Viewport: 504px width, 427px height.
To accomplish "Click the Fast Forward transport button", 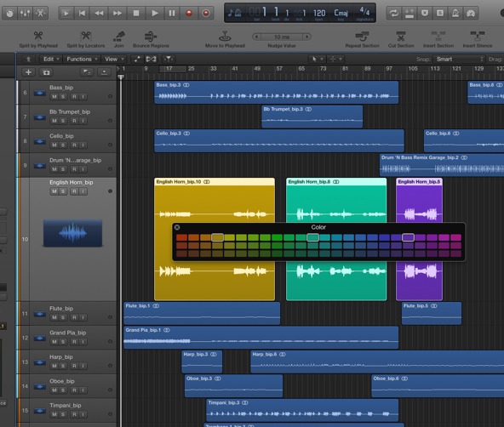I will pyautogui.click(x=117, y=13).
